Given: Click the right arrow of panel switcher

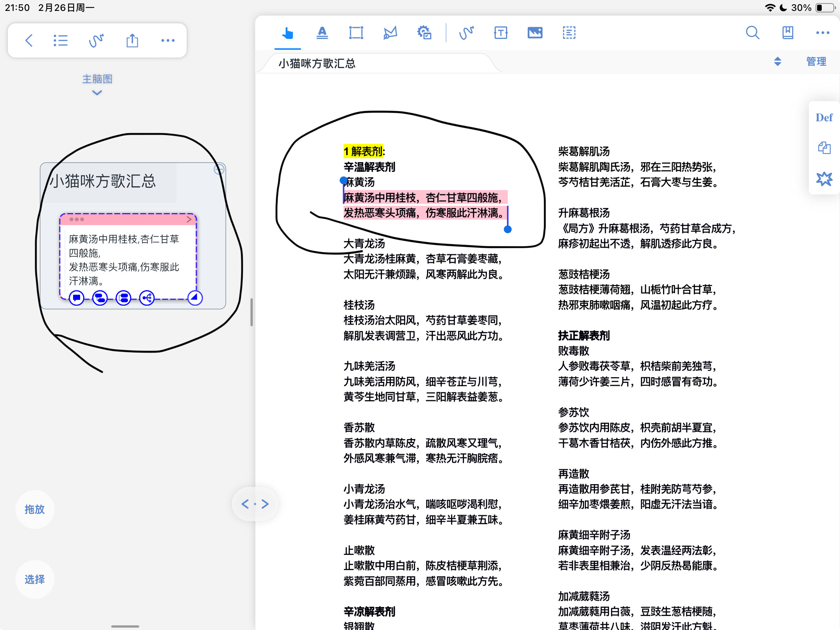Looking at the screenshot, I should tap(265, 504).
